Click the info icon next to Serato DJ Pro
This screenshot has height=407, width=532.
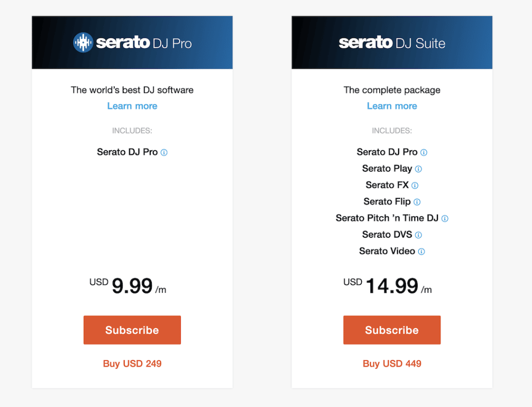(165, 152)
